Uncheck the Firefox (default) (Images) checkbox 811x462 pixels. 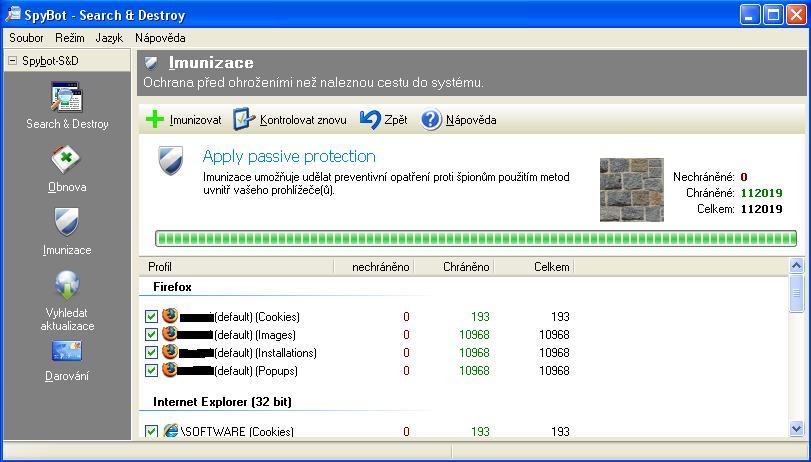(x=151, y=335)
